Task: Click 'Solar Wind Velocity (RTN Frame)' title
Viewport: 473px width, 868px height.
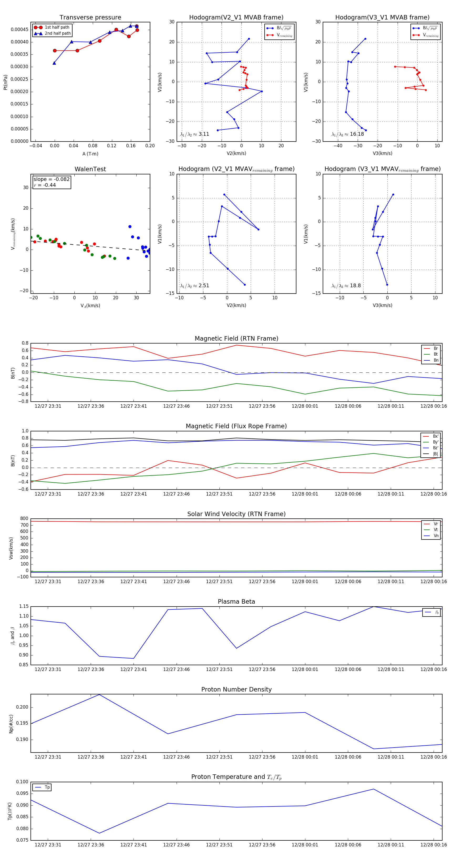Action: (x=236, y=514)
